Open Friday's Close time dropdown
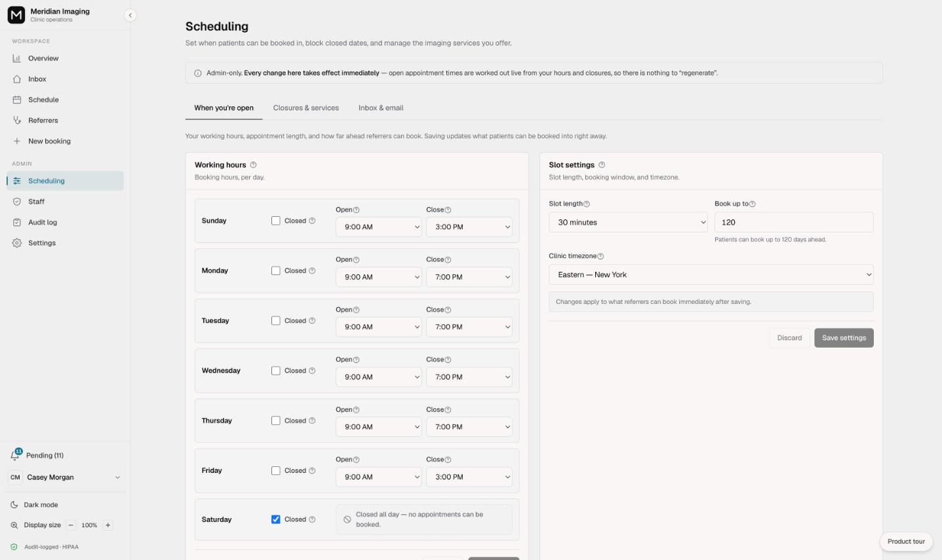 (x=469, y=477)
